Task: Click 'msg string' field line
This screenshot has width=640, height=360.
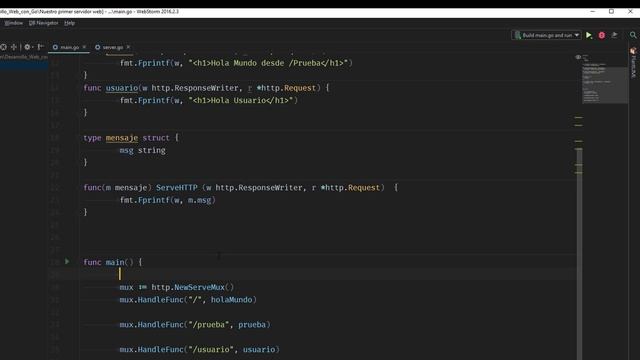Action: point(142,150)
